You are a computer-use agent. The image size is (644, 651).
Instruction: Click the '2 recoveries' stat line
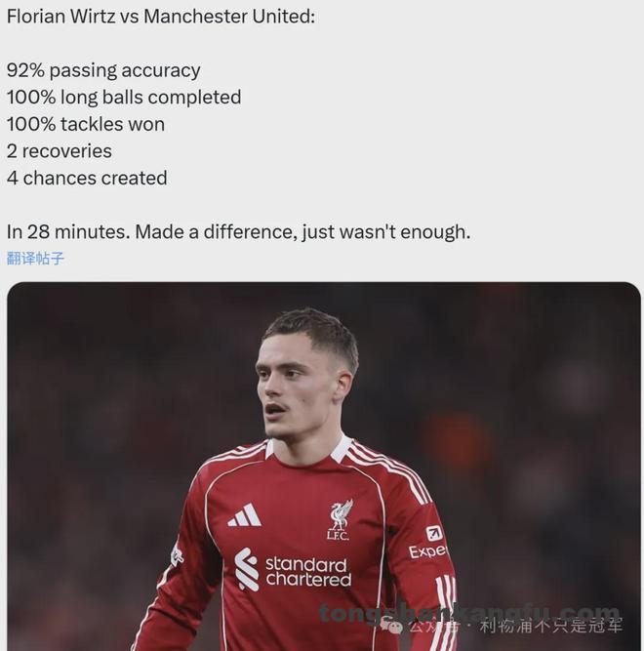[x=60, y=151]
